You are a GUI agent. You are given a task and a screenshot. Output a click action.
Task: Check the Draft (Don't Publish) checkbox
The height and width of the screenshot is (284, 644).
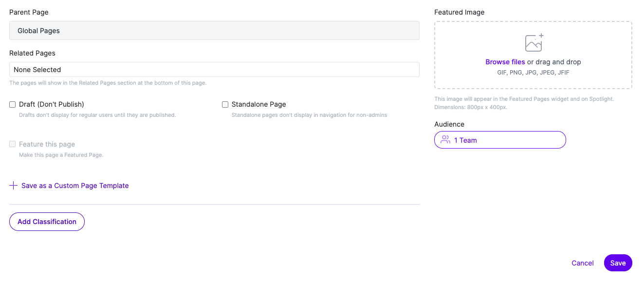coord(13,104)
